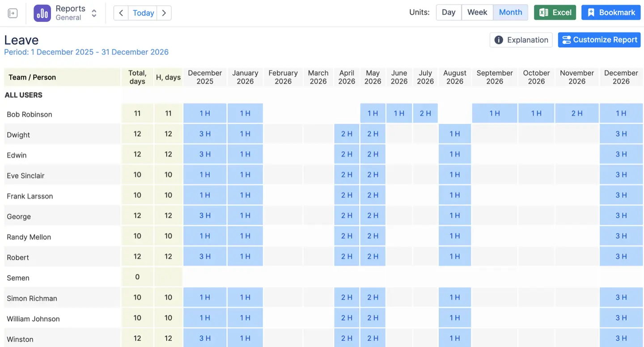Screen dimensions: 644x347
Task: Switch units to Month
Action: point(510,13)
